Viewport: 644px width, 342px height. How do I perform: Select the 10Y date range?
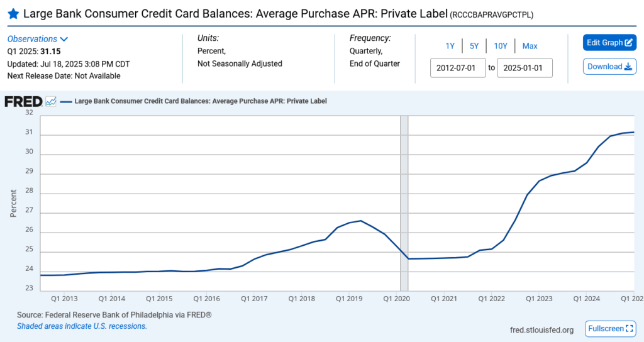[x=500, y=46]
